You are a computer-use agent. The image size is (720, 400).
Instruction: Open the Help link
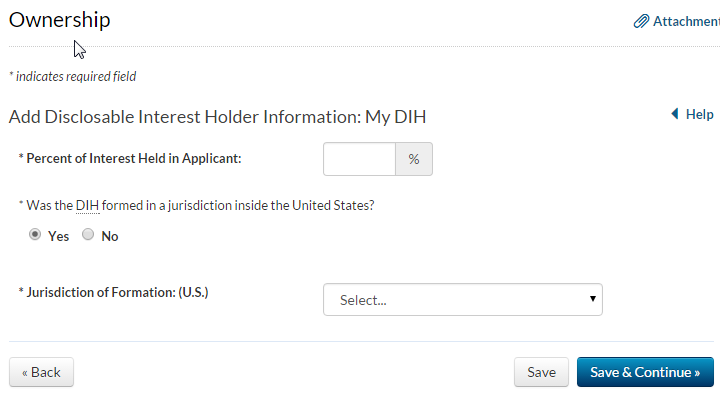tap(699, 114)
